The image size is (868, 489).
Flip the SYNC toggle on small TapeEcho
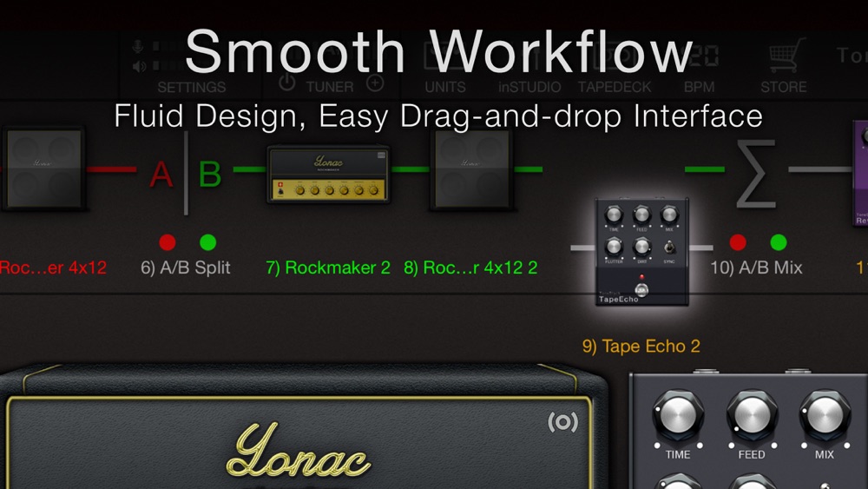[x=669, y=247]
